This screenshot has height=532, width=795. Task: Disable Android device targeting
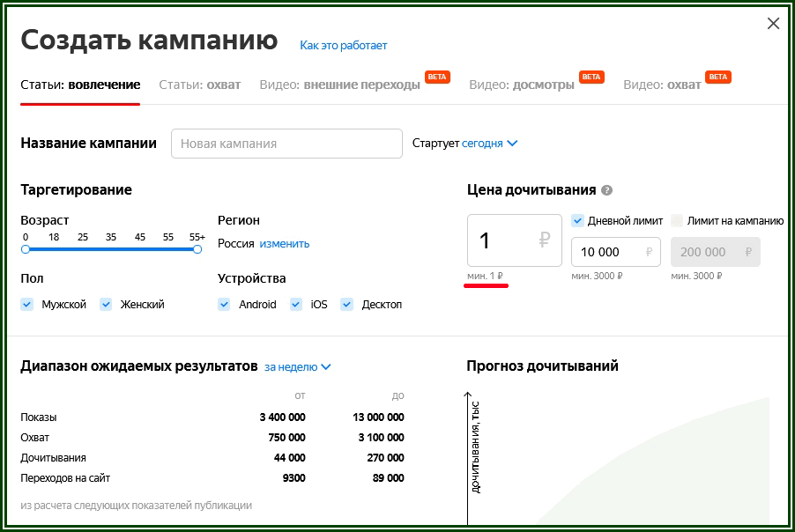pyautogui.click(x=223, y=304)
